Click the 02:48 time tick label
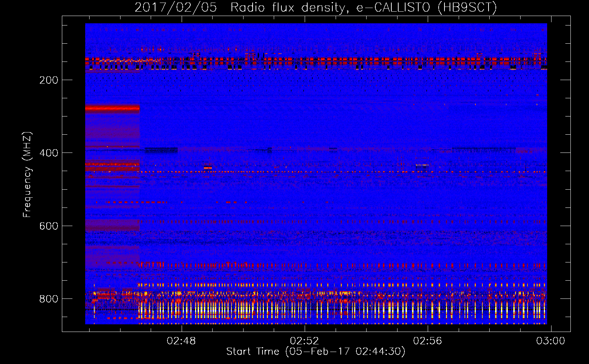Viewport: 589px width, 364px height. pos(181,341)
